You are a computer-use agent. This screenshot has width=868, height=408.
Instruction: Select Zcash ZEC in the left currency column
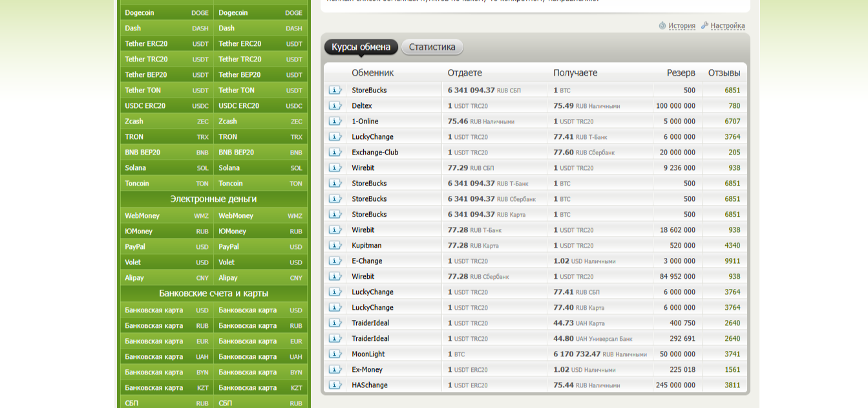click(x=167, y=121)
